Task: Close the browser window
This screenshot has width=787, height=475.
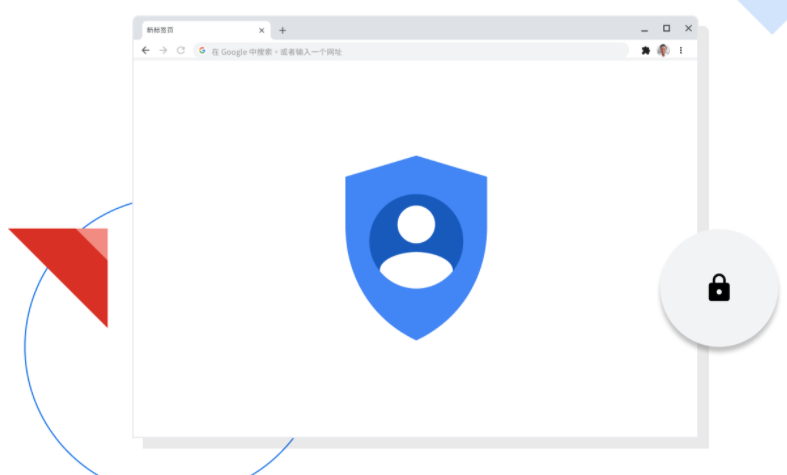Action: tap(689, 29)
